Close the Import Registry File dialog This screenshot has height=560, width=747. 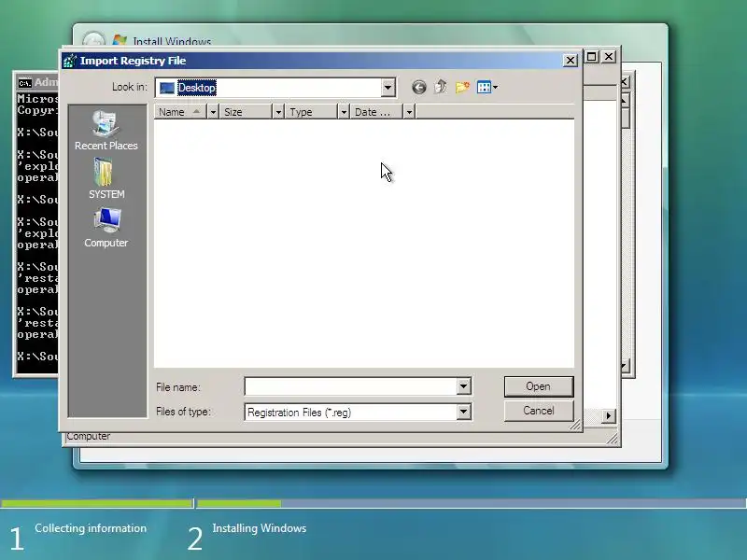570,61
